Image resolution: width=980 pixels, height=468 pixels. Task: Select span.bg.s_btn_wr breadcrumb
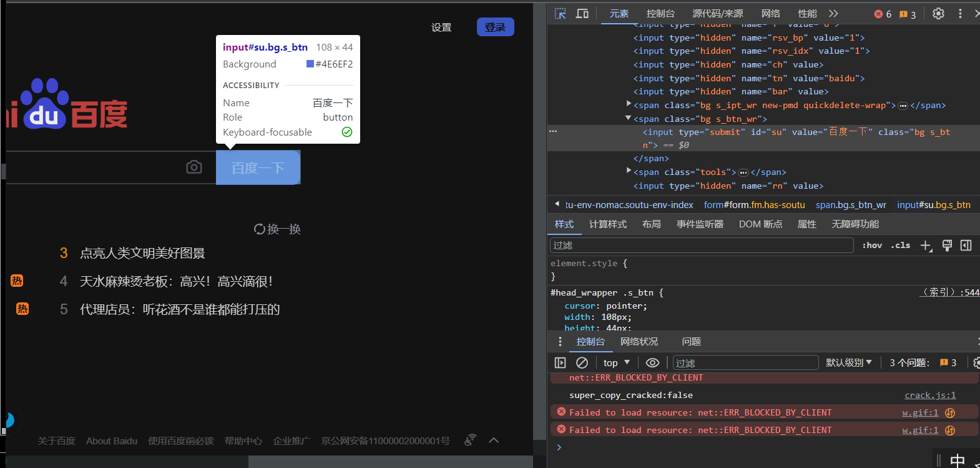(x=851, y=205)
